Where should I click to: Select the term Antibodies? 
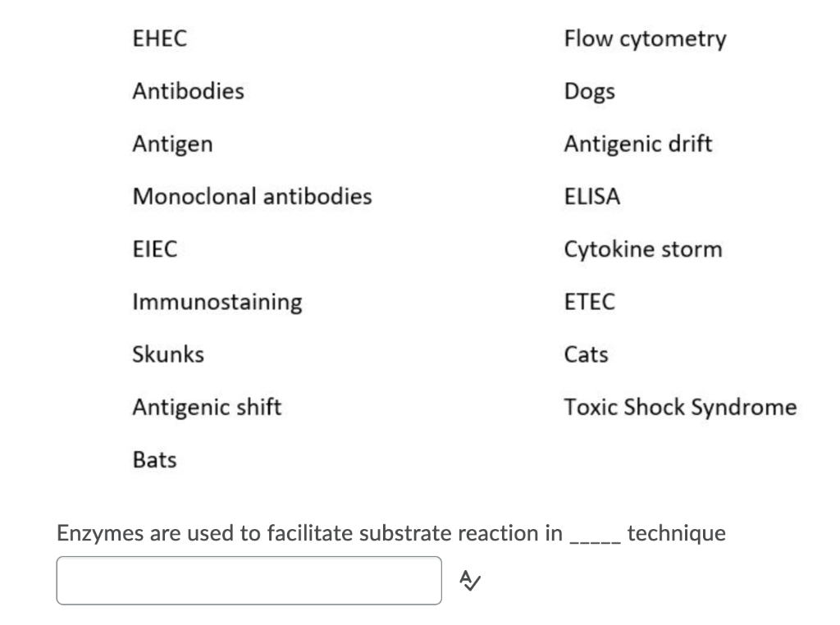[x=188, y=91]
